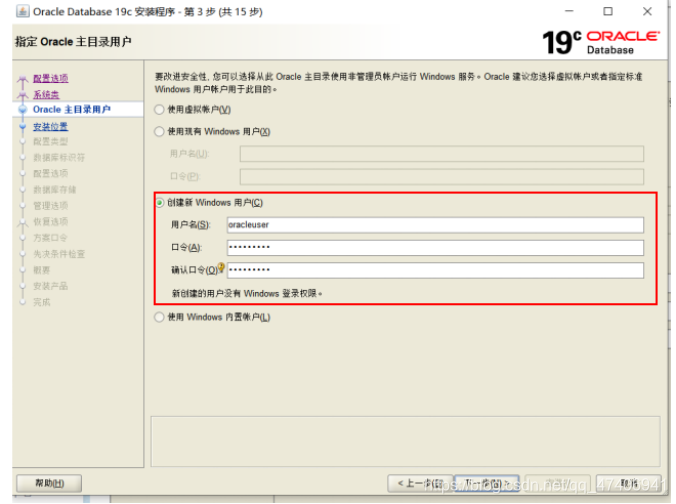Image resolution: width=676 pixels, height=504 pixels.
Task: Focus the 口令(A) password field
Action: (x=435, y=247)
